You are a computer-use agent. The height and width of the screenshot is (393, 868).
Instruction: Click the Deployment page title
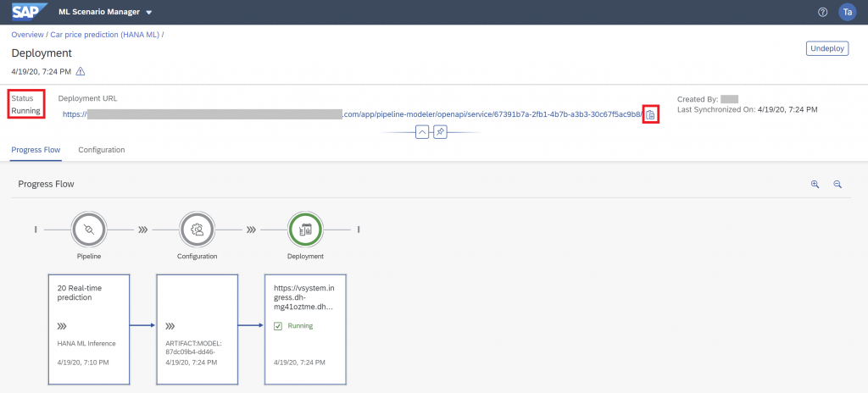(x=42, y=53)
